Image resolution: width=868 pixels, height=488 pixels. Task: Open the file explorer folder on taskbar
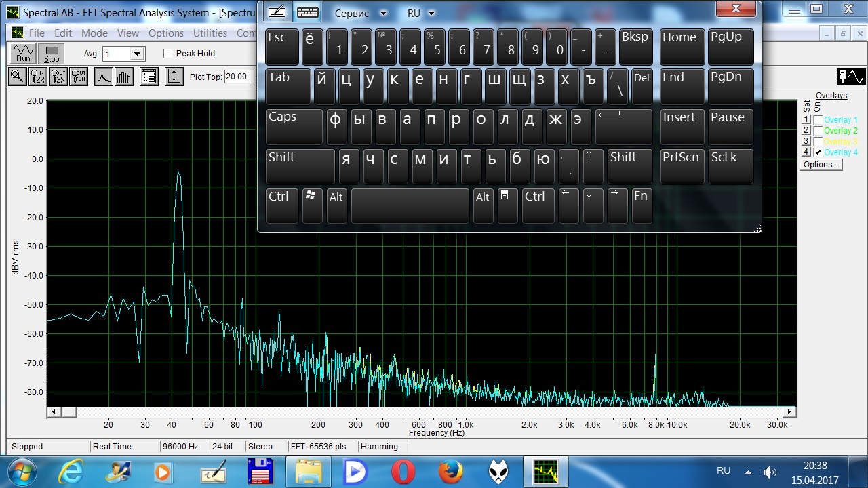point(309,472)
